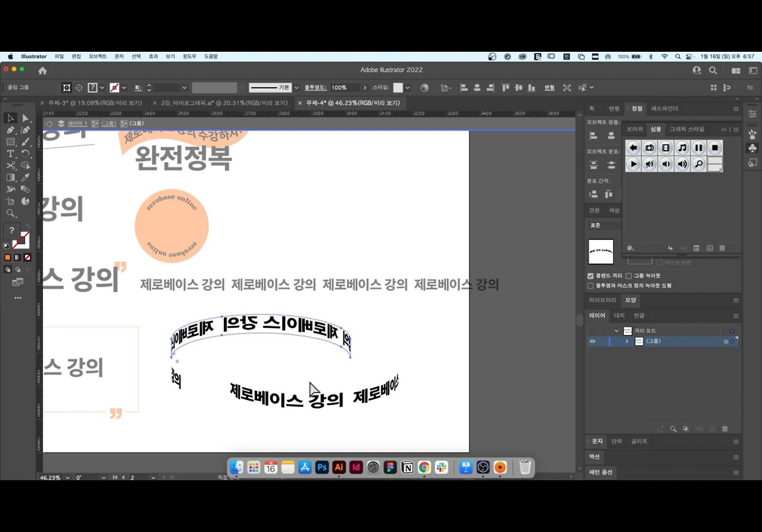Click the Camera symbol in Symbols panel

(649, 148)
